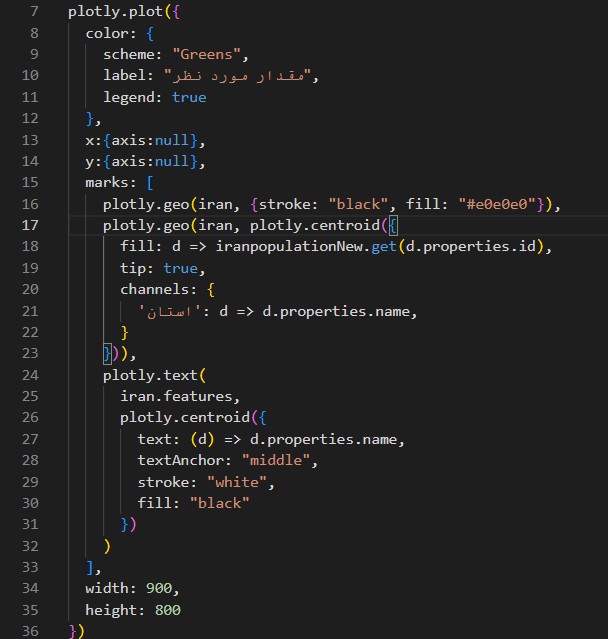Click line number 36 in the gutter

click(30, 631)
